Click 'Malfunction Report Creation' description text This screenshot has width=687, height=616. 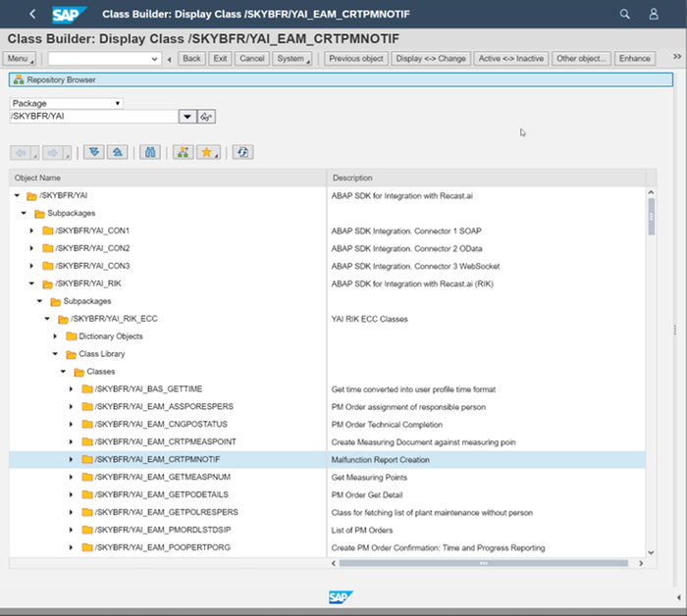pyautogui.click(x=381, y=460)
